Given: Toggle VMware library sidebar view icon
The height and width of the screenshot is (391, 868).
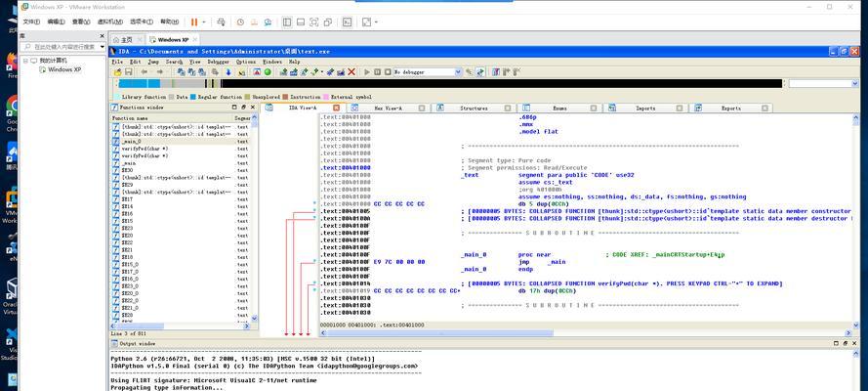Looking at the screenshot, I should pos(287,22).
